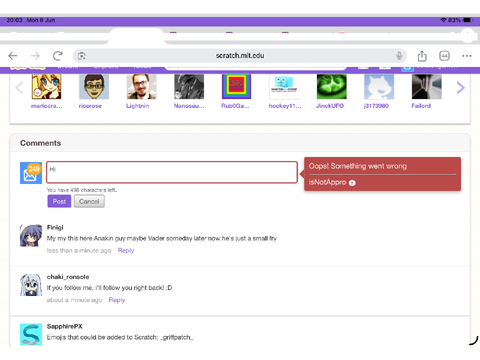480x360 pixels.
Task: Open the ricarose username link
Action: click(90, 106)
